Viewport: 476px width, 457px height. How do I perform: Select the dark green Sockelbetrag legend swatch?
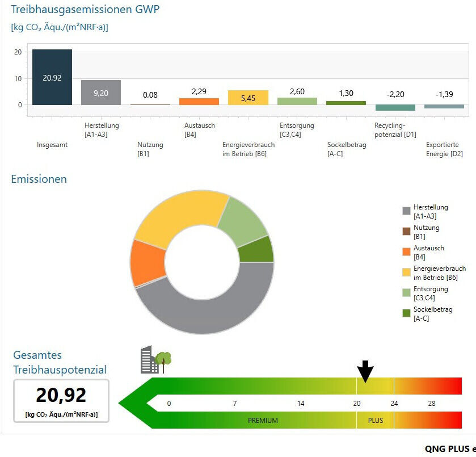pos(406,313)
